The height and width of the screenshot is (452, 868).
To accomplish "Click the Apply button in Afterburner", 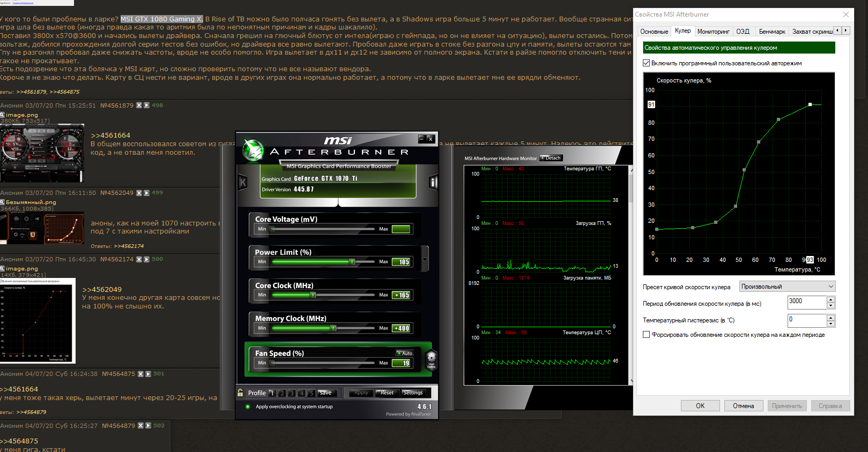I will tap(361, 393).
